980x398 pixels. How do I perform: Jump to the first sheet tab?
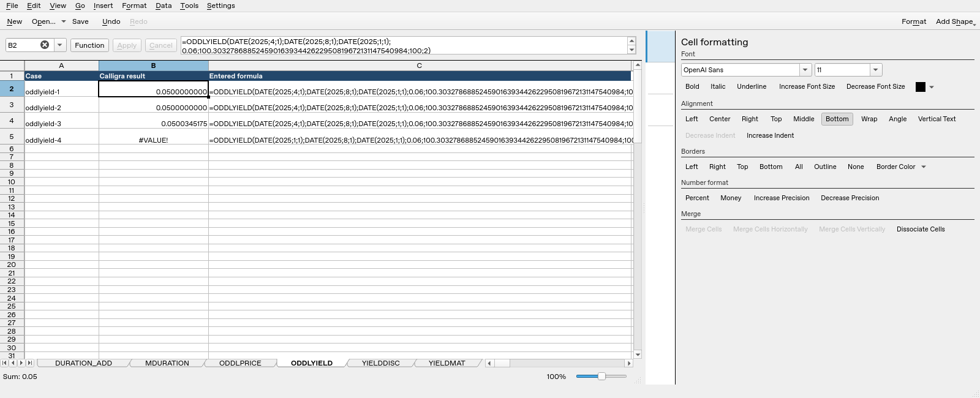pos(5,363)
